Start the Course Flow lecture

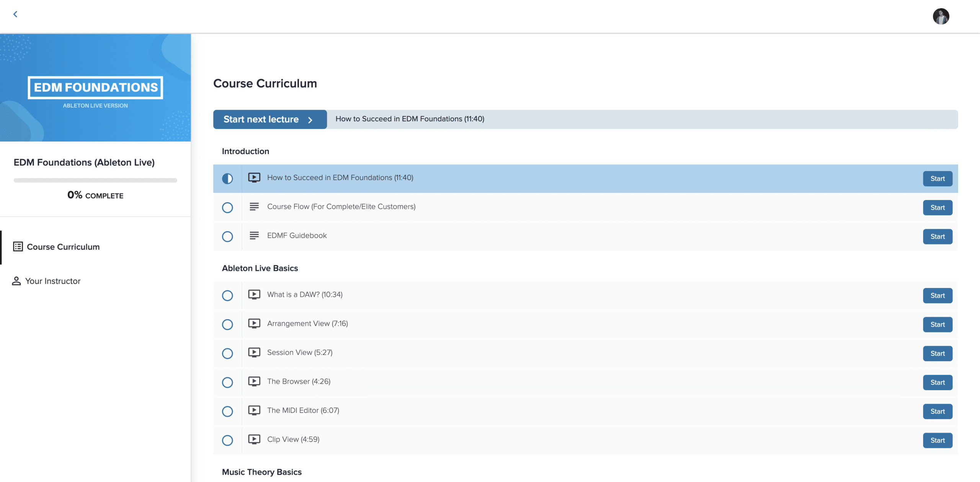coord(938,208)
